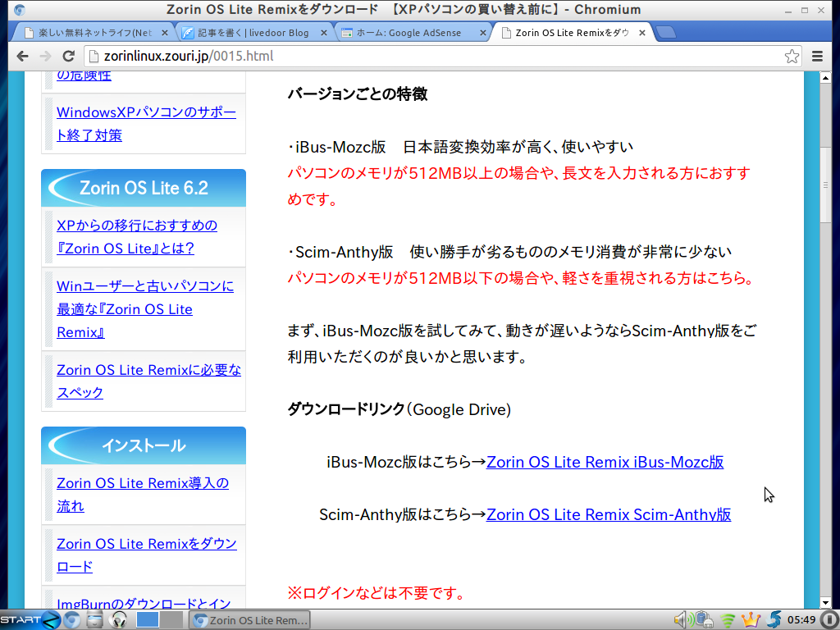Click the page scrollbar down arrow

coord(825,603)
